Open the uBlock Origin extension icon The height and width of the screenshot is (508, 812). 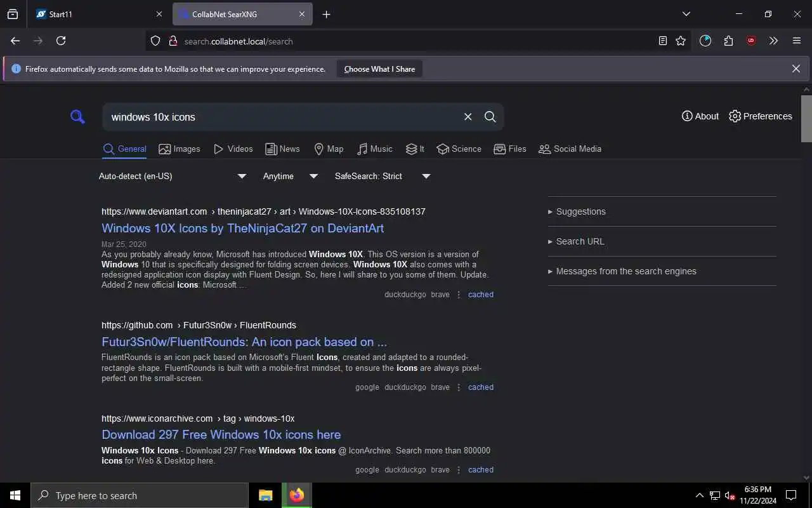[x=751, y=41]
